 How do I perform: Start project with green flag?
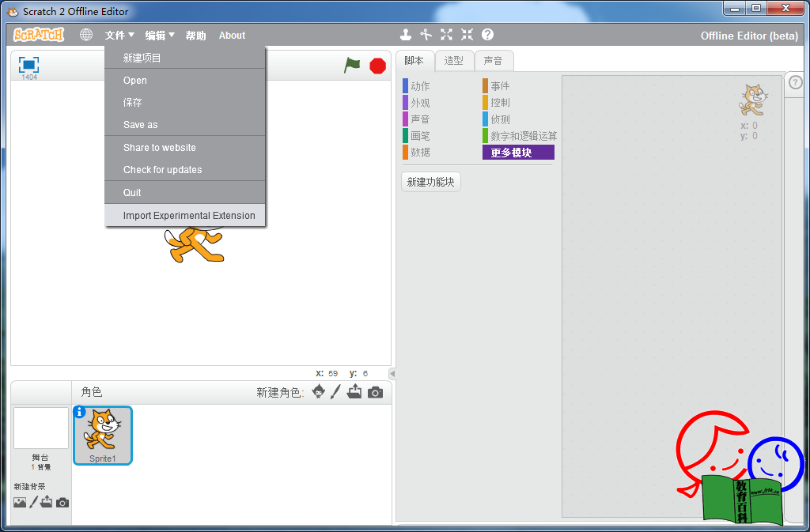(352, 66)
